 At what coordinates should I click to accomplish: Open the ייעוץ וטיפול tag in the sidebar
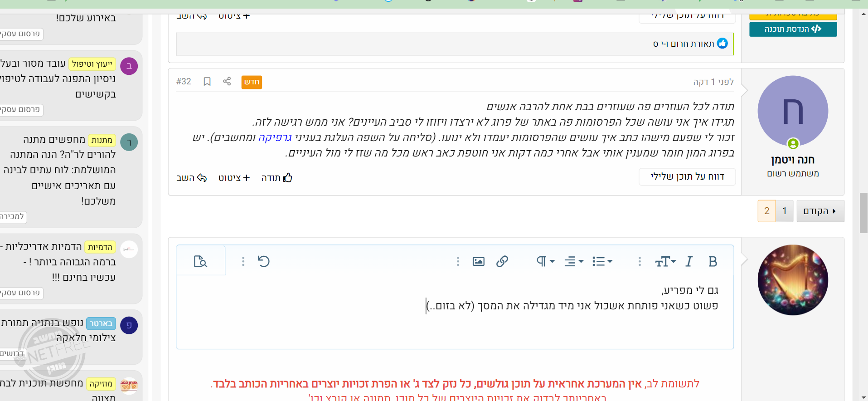(x=92, y=64)
